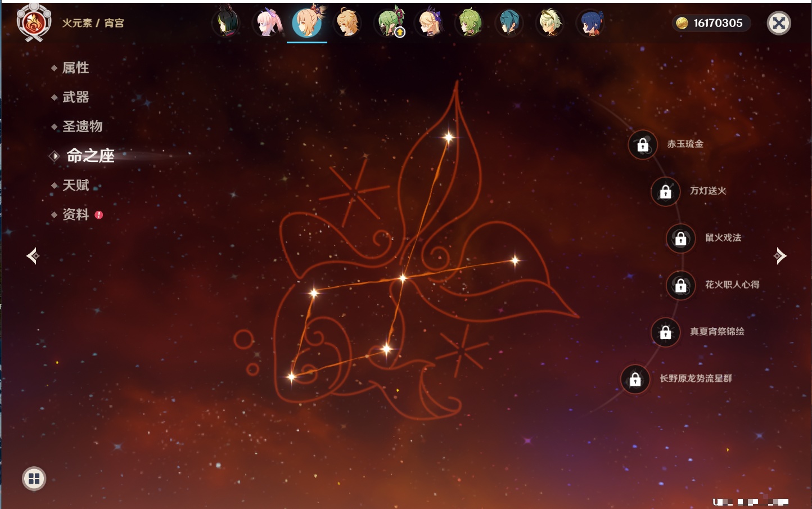The image size is (812, 509).
Task: Select Collei's green-haired avatar
Action: [469, 23]
